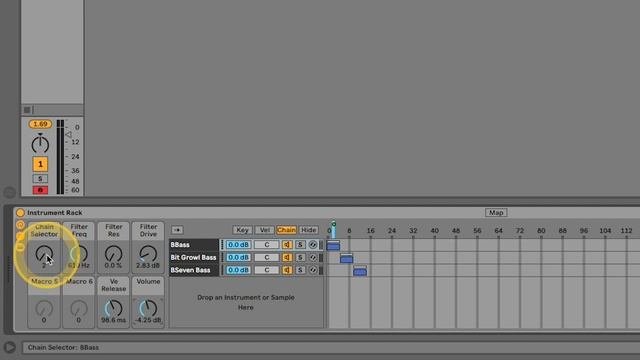
Task: Click the Macro 6 knob
Action: click(x=79, y=309)
